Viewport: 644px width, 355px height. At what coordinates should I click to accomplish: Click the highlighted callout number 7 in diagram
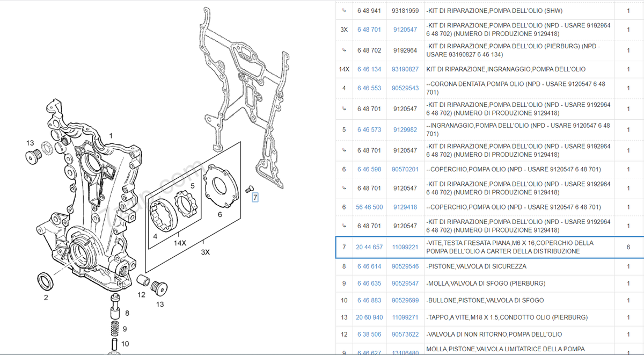tap(255, 198)
